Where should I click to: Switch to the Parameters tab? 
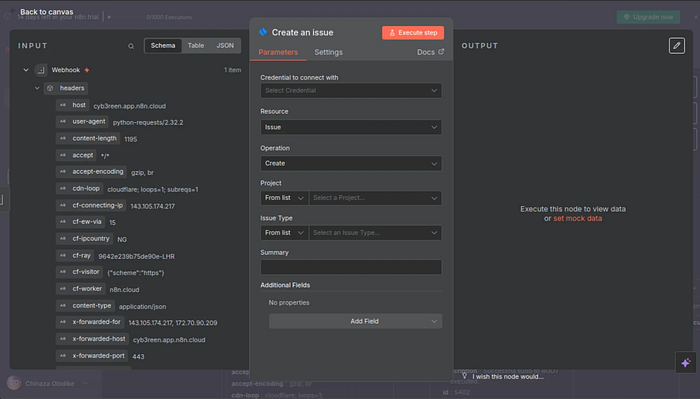click(278, 52)
